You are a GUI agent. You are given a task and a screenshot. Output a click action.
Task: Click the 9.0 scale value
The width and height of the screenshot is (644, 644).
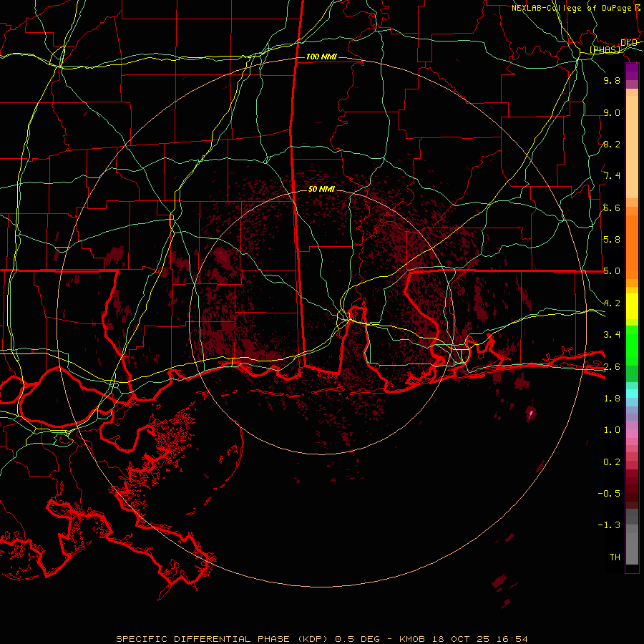(x=612, y=112)
